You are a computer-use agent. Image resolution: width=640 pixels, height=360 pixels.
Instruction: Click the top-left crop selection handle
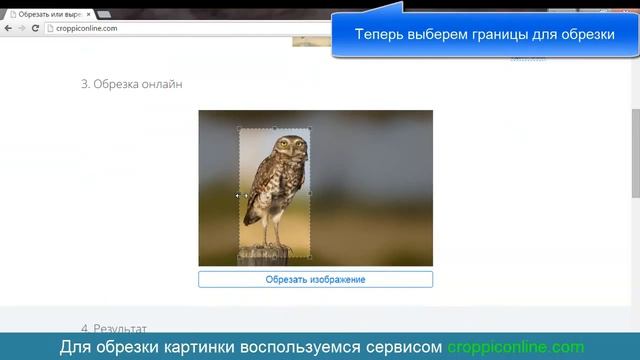239,129
